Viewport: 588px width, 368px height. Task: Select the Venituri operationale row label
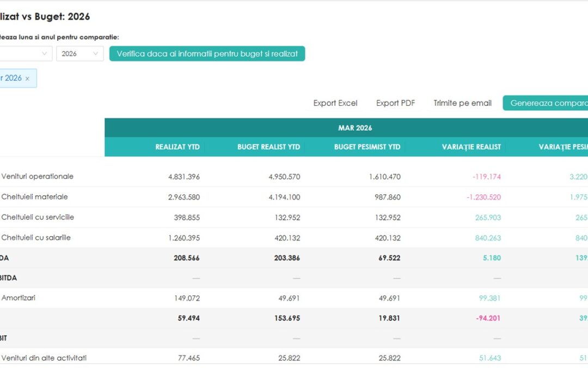[38, 177]
